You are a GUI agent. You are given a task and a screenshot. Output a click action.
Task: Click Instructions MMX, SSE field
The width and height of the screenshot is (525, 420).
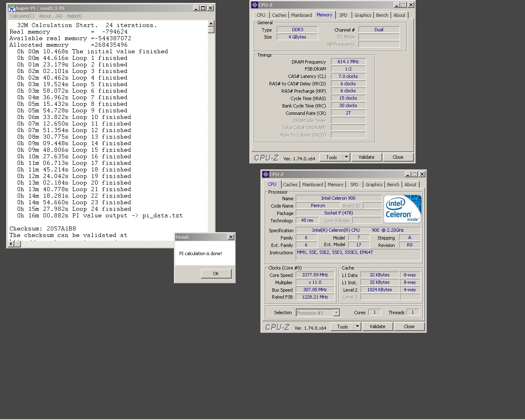pos(358,255)
